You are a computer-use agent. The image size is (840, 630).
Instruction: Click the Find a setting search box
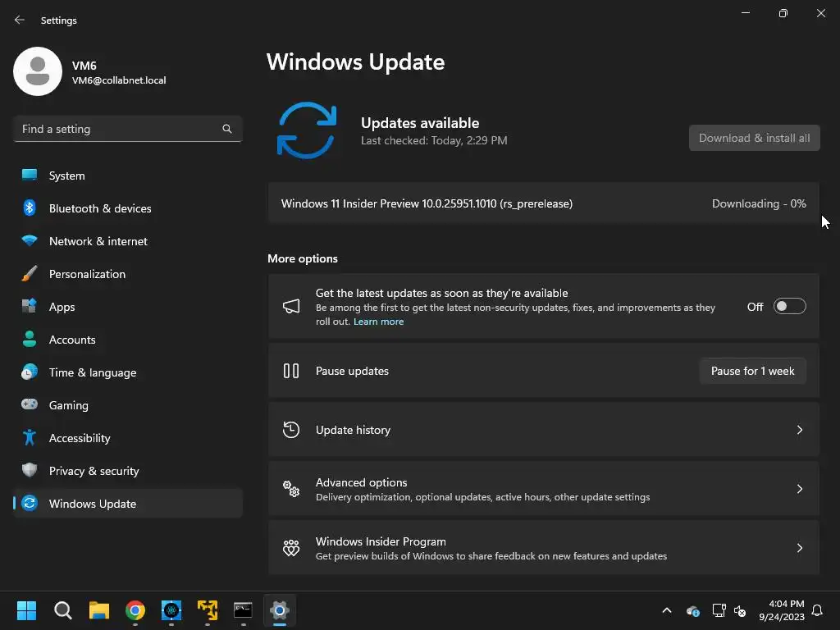coord(128,129)
